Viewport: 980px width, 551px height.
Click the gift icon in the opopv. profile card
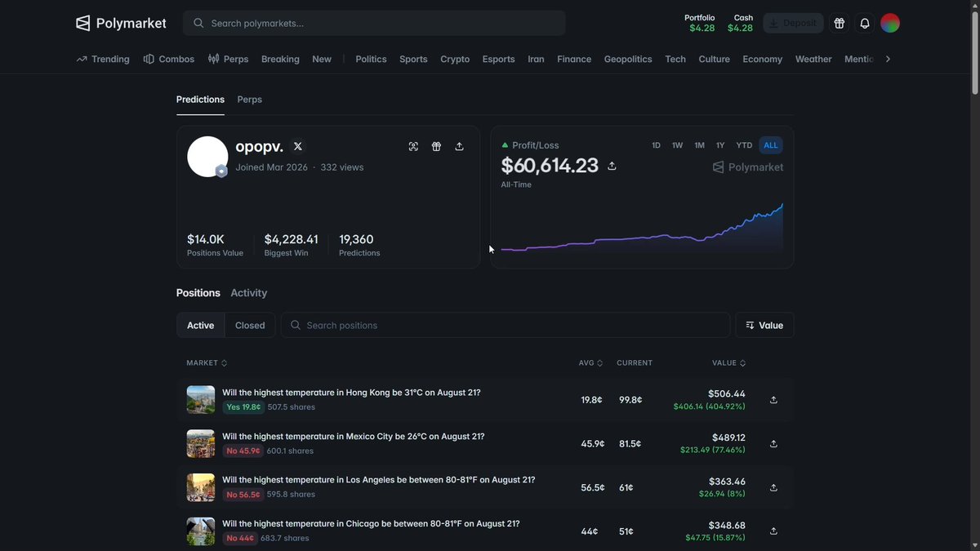click(x=436, y=146)
